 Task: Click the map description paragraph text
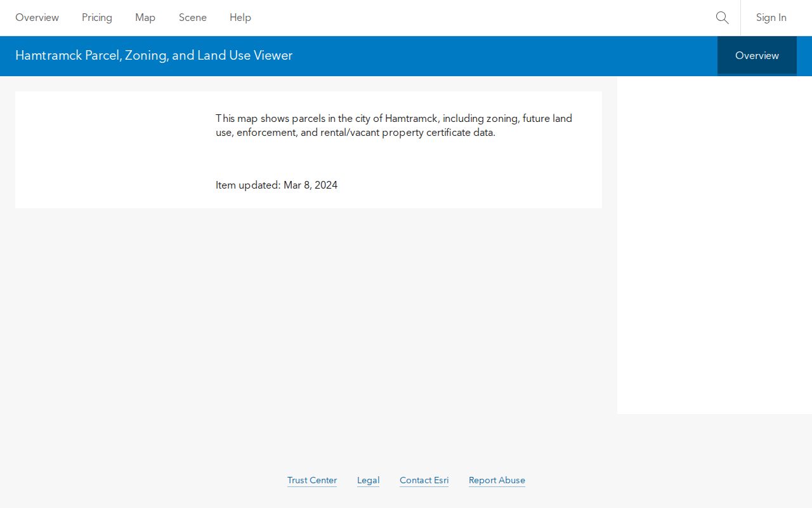(394, 126)
